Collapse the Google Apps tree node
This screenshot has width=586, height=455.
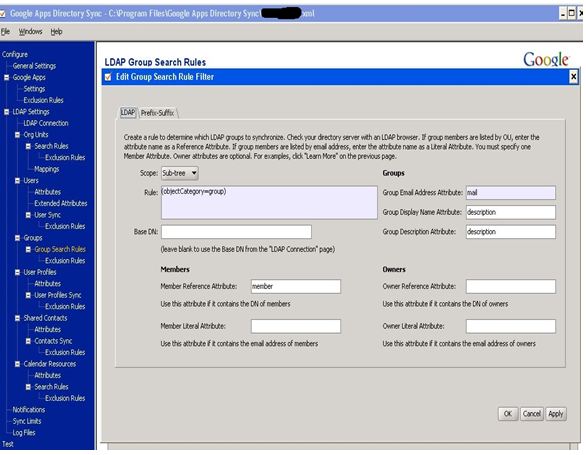[6, 77]
